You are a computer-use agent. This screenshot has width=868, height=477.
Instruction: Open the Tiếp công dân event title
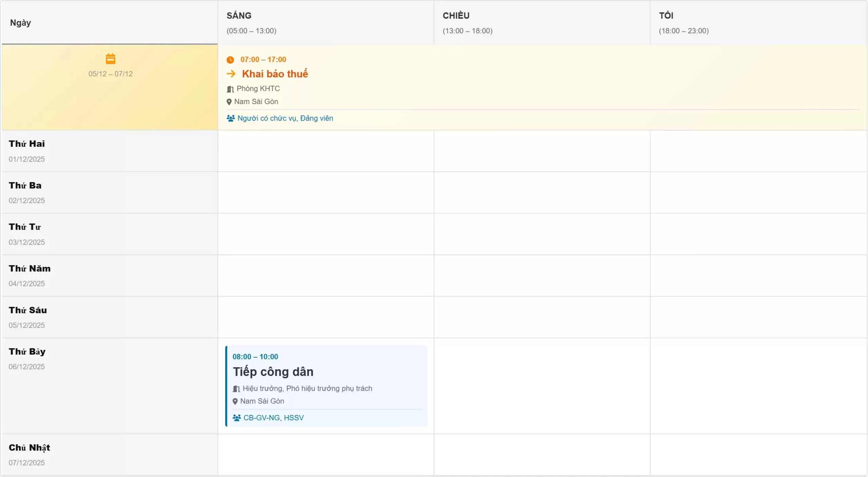pos(273,371)
